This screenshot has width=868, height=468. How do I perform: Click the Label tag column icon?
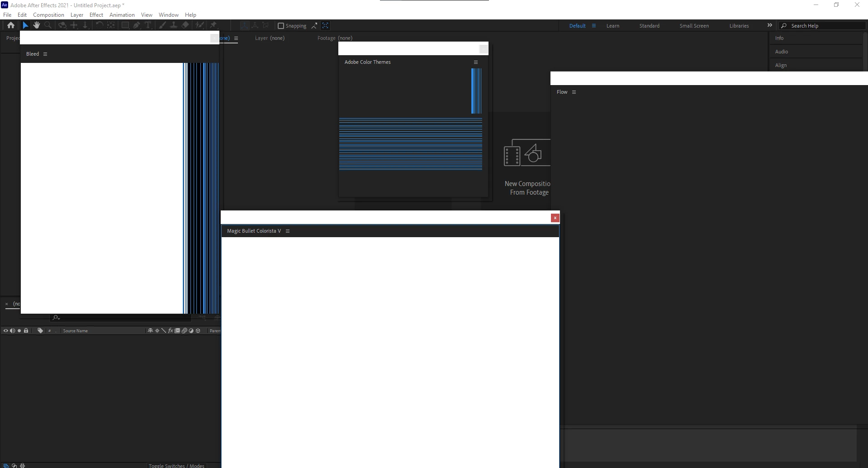(40, 331)
